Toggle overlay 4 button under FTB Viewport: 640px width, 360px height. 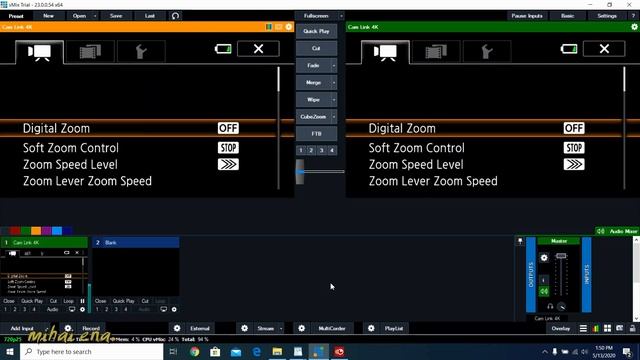tap(332, 150)
